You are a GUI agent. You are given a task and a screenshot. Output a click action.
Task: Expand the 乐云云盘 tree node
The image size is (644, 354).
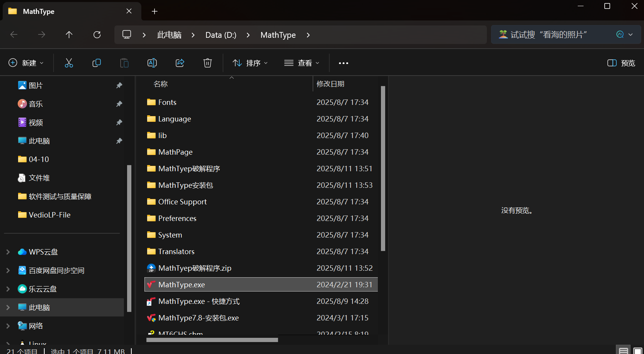pyautogui.click(x=8, y=289)
